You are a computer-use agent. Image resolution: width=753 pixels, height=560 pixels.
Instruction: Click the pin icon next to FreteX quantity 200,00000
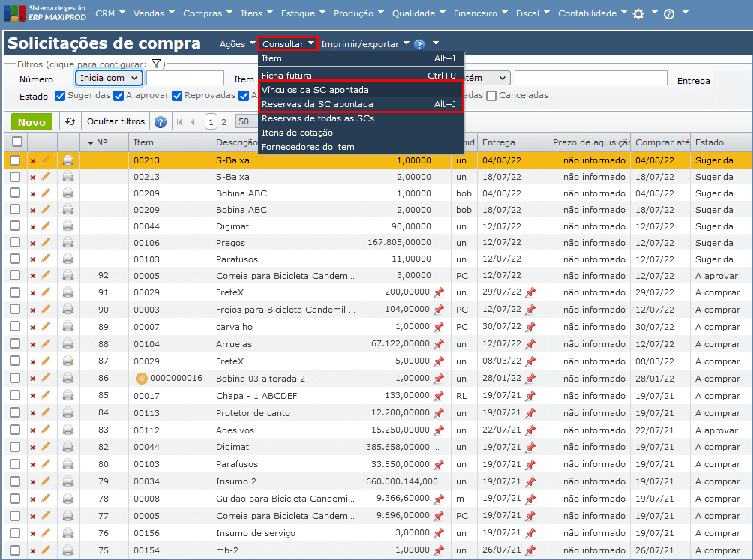(439, 292)
